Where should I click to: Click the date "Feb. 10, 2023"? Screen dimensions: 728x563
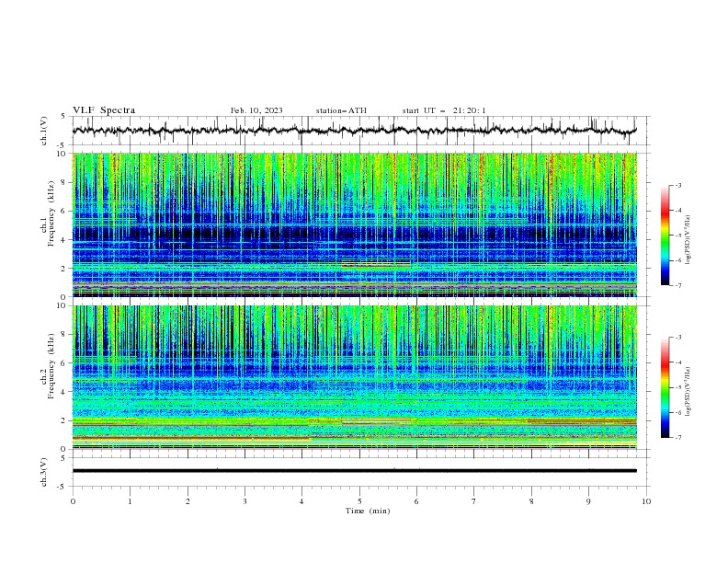[256, 110]
